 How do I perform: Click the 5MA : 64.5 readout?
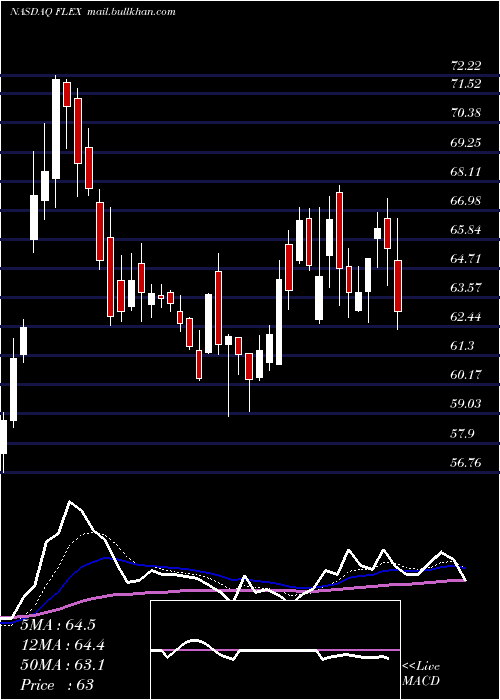click(x=58, y=625)
